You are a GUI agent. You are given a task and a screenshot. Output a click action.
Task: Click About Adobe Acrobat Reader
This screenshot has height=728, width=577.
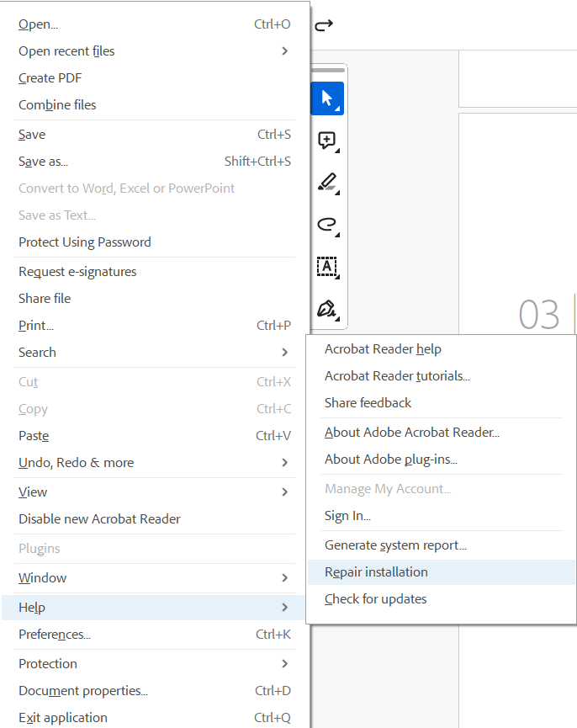[x=412, y=433]
